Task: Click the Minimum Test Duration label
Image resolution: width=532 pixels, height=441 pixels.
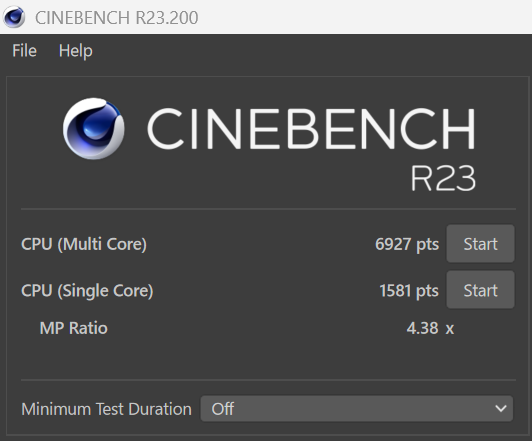Action: [x=106, y=409]
